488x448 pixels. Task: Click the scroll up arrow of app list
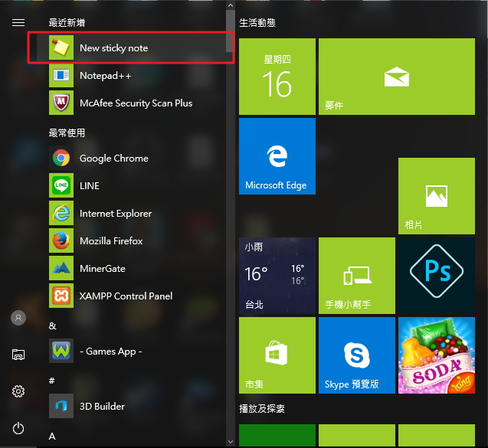[231, 5]
